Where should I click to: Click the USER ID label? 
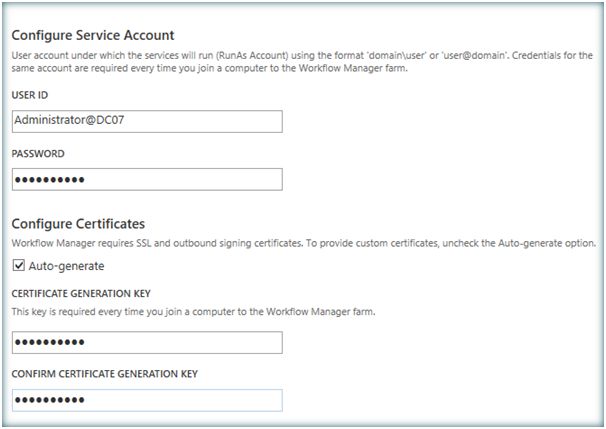30,96
